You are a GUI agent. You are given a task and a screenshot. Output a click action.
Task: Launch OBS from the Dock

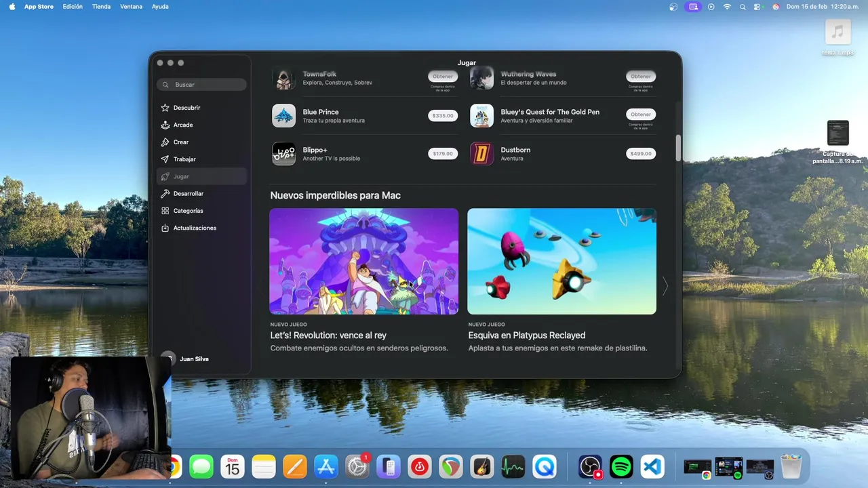[x=590, y=466]
